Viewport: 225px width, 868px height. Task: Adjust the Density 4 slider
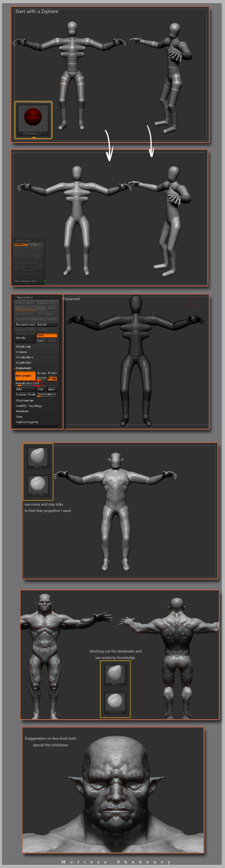pyautogui.click(x=36, y=245)
